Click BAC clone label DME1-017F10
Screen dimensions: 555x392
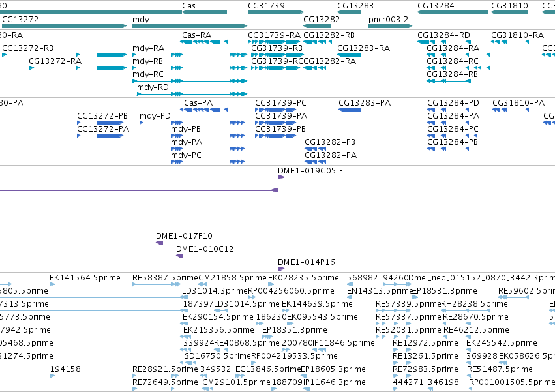(184, 236)
